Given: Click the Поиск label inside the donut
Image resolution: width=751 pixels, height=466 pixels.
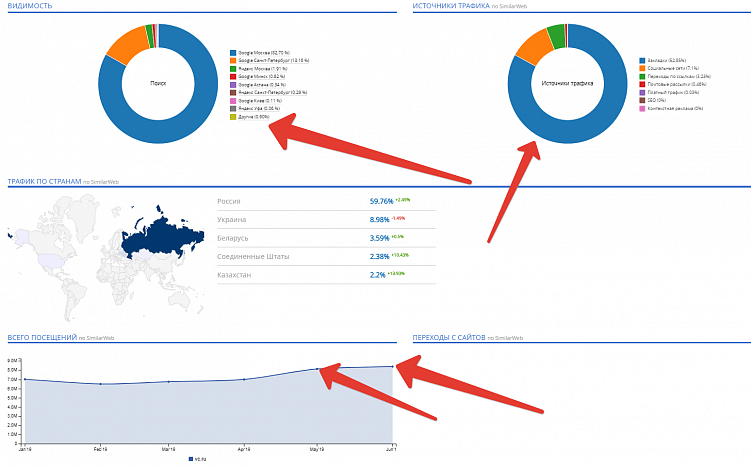Looking at the screenshot, I should click(x=158, y=83).
